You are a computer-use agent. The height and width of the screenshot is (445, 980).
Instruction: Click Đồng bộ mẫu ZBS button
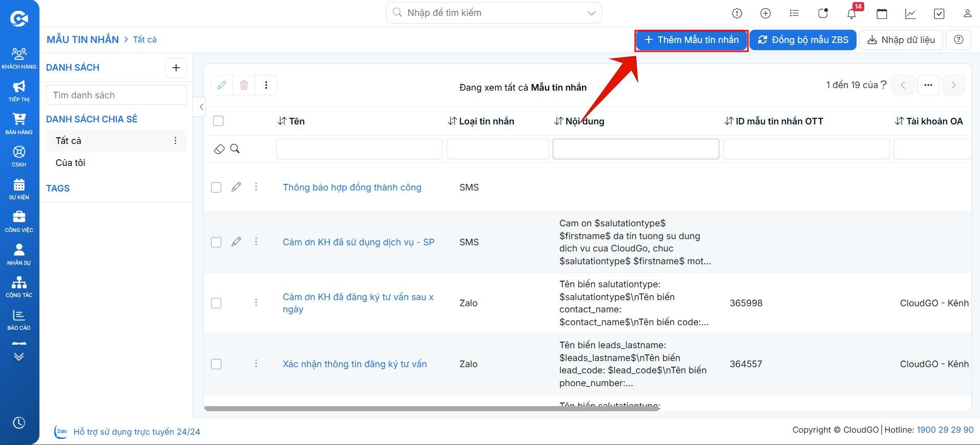coord(803,40)
